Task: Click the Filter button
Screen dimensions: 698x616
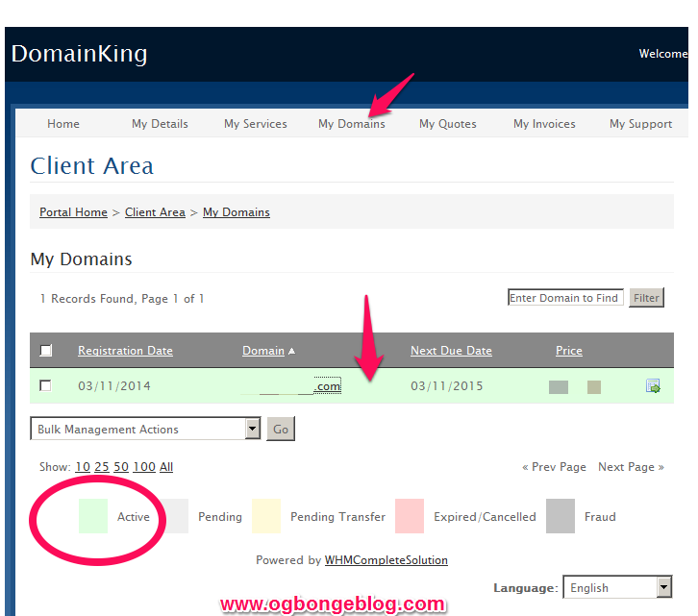Action: tap(646, 298)
